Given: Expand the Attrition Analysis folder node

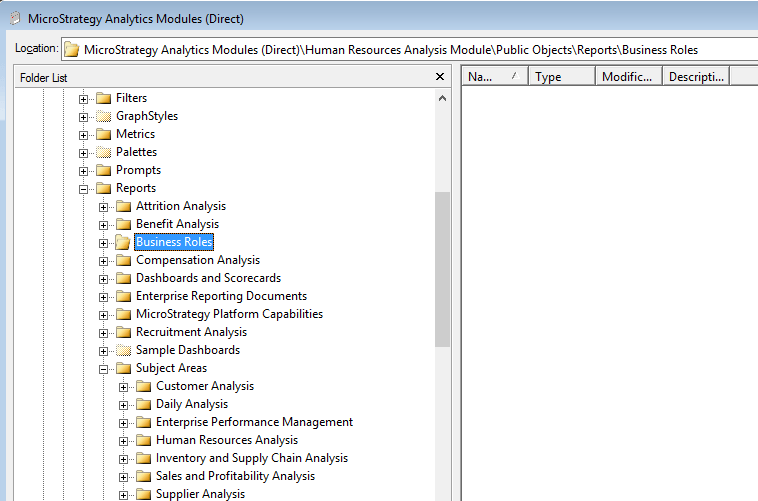Looking at the screenshot, I should click(x=104, y=206).
